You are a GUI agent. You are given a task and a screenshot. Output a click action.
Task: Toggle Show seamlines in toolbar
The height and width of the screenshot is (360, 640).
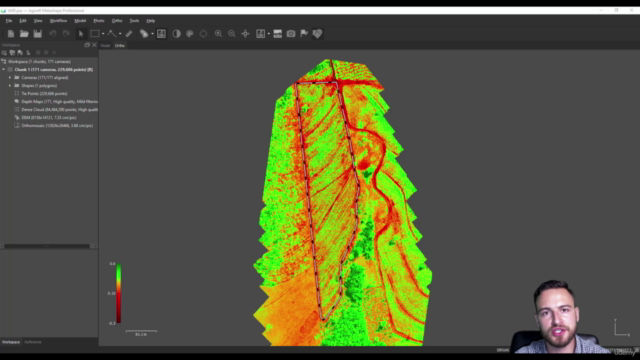278,34
